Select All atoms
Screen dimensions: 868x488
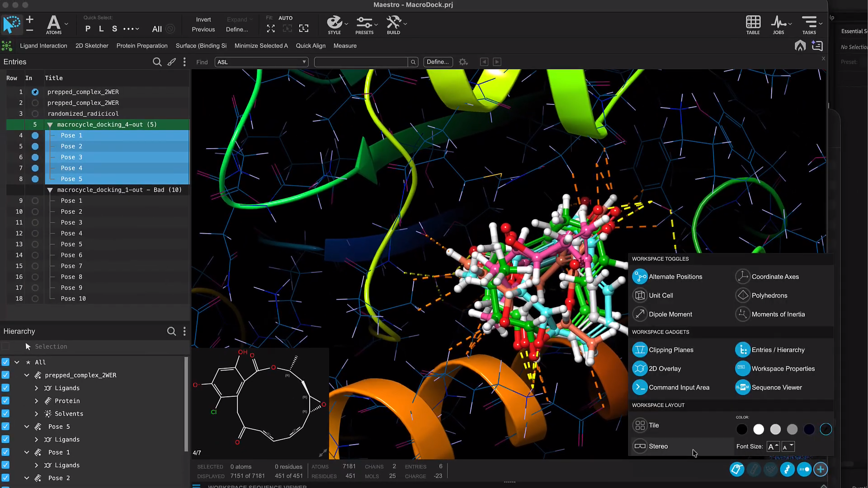[x=157, y=29]
